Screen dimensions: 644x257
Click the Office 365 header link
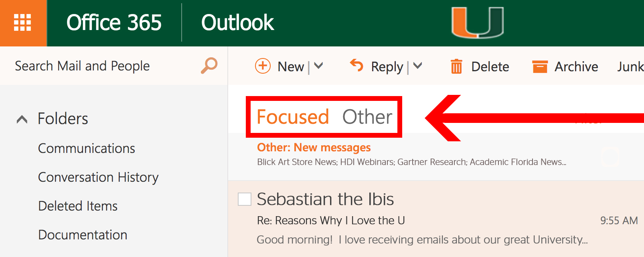pos(114,23)
